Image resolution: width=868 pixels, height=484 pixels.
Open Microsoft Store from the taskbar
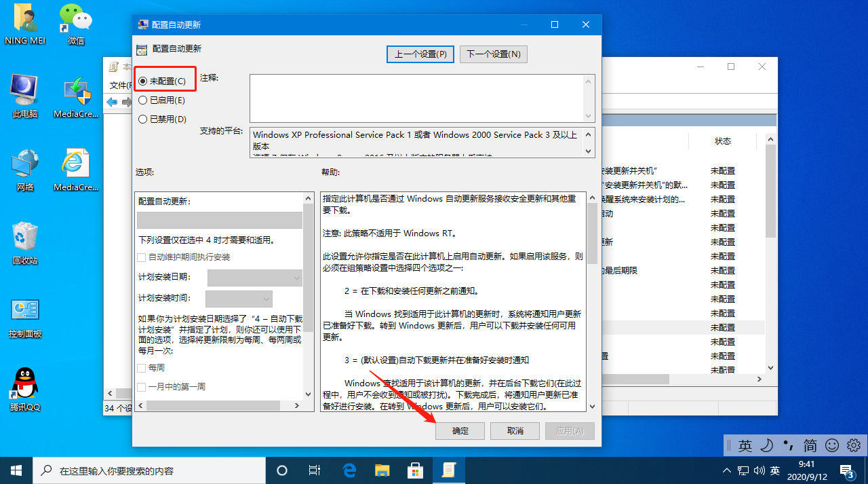(x=414, y=469)
